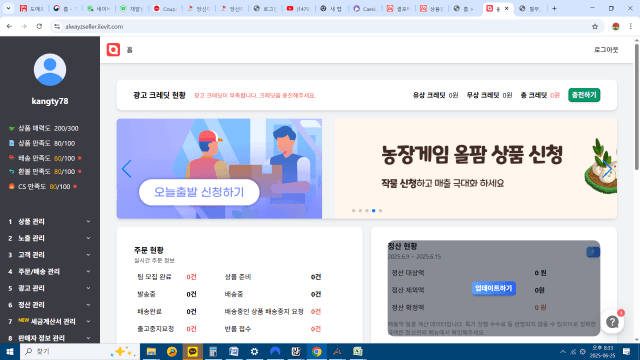Switch to the YouTube browser tab
Viewport: 640px width, 360px height.
click(x=298, y=8)
